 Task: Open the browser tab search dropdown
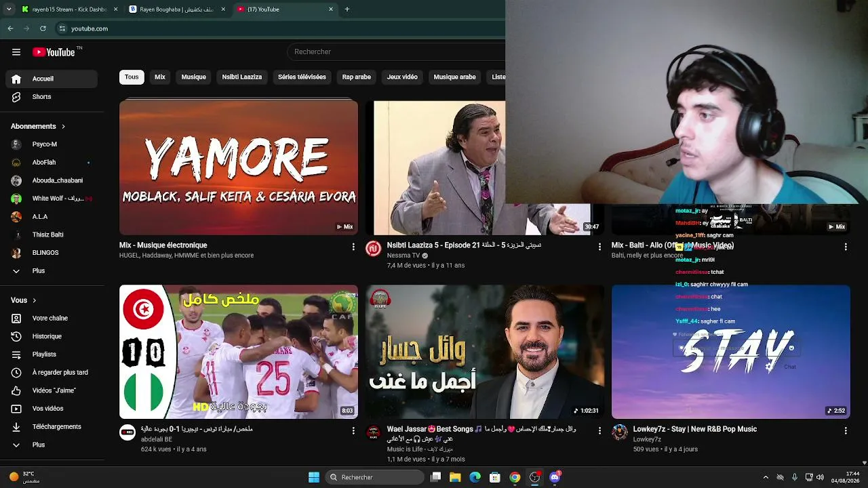9,9
